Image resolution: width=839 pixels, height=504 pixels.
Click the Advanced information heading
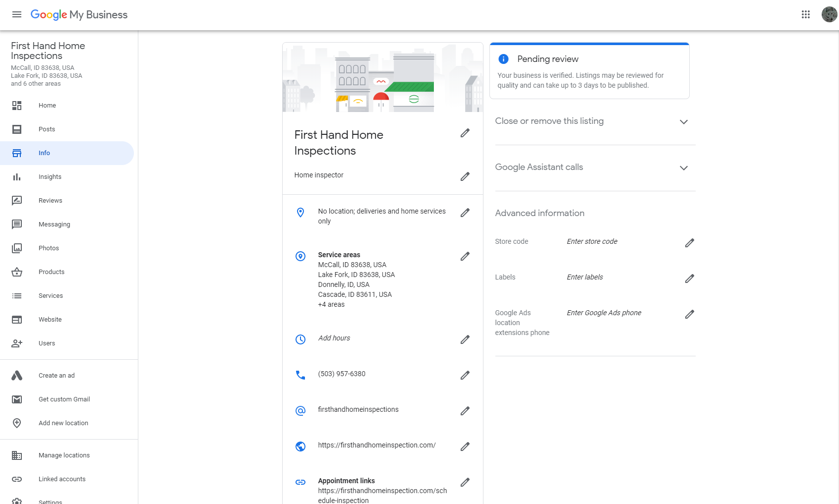(x=539, y=213)
